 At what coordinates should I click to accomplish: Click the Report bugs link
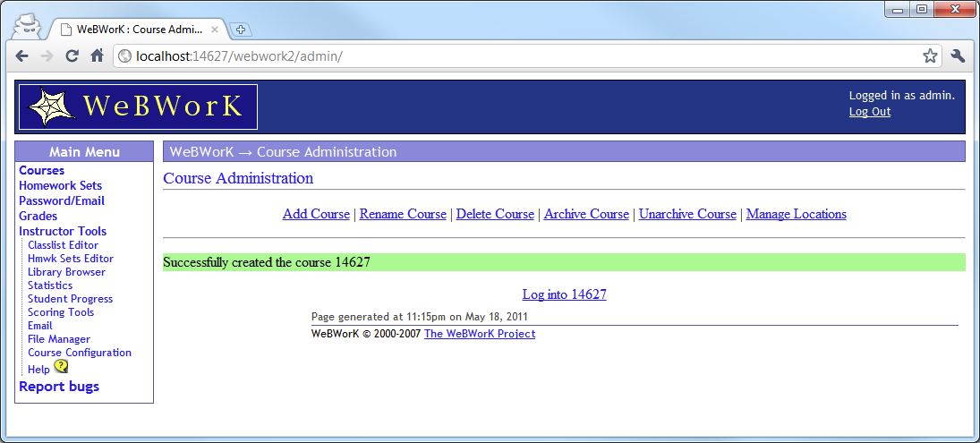pos(59,387)
